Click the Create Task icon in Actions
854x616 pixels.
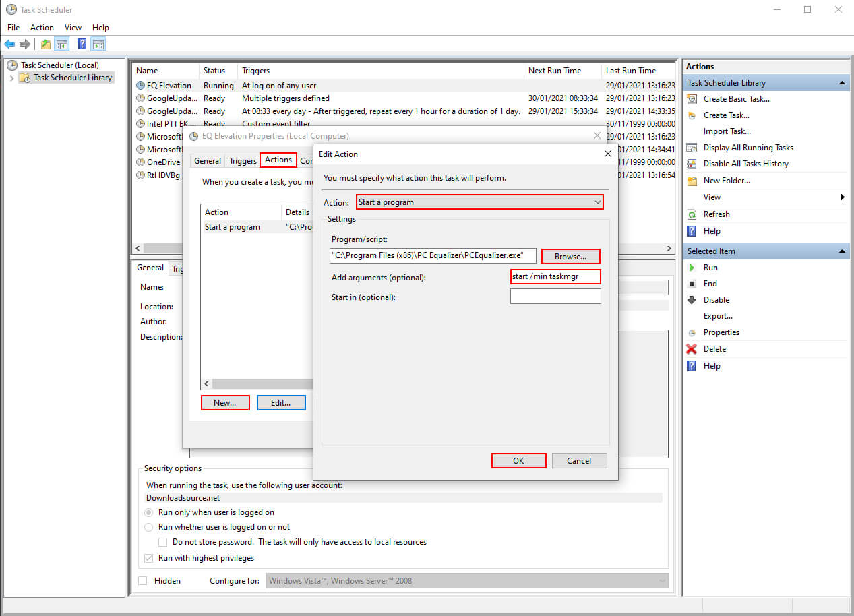tap(692, 115)
